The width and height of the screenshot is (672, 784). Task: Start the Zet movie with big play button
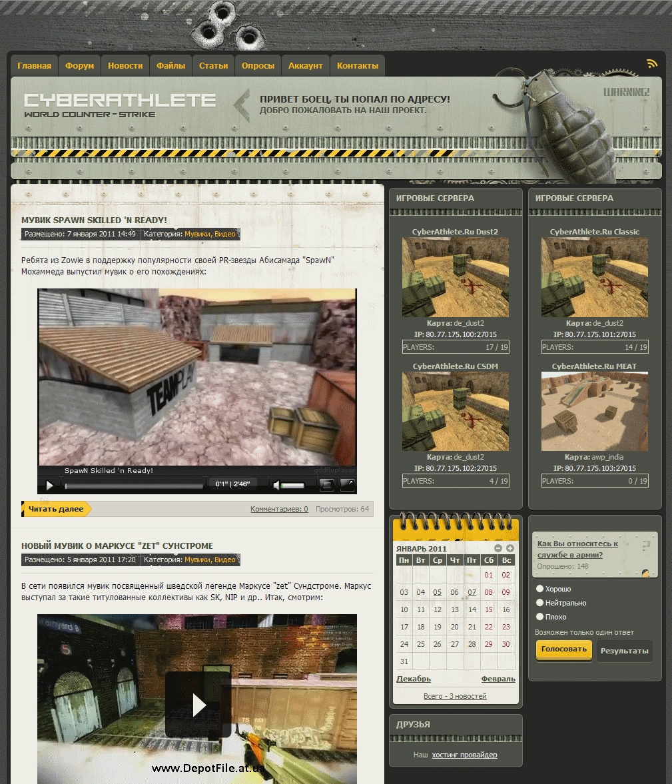[198, 705]
